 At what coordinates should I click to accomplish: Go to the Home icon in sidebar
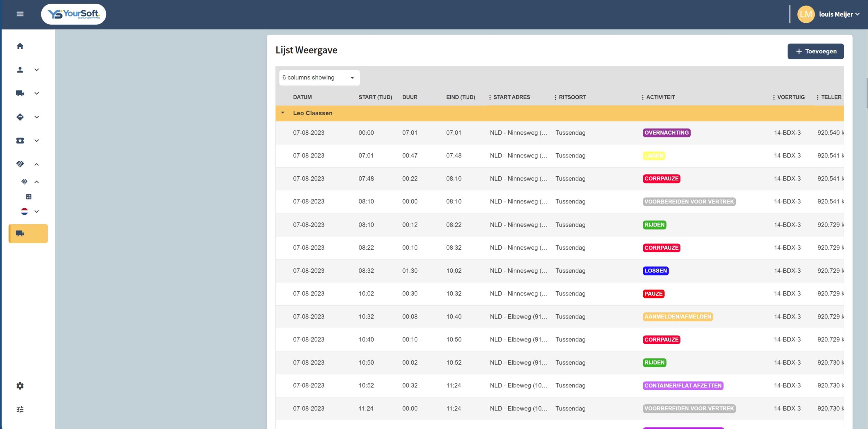point(20,46)
